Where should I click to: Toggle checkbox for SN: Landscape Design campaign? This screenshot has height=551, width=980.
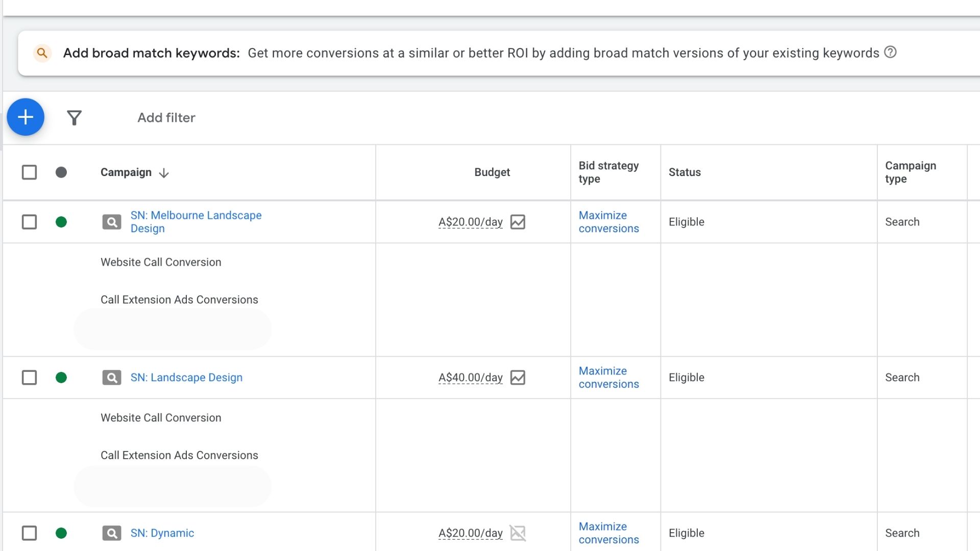(30, 377)
